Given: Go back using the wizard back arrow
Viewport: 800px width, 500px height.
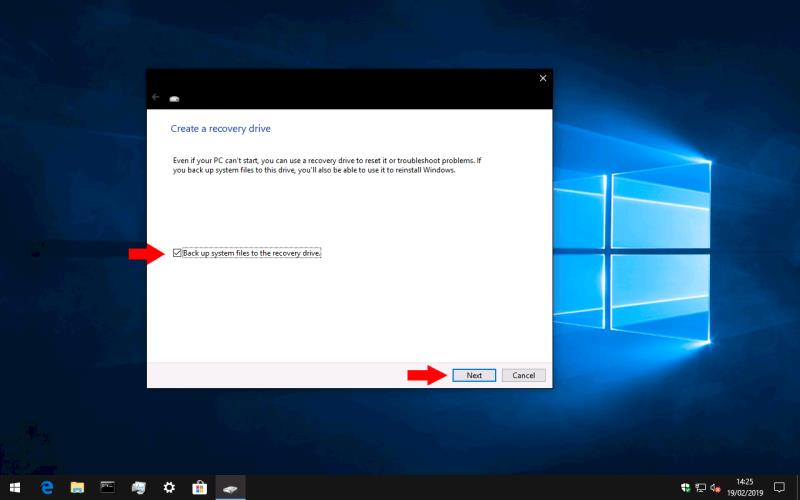Looking at the screenshot, I should 156,97.
